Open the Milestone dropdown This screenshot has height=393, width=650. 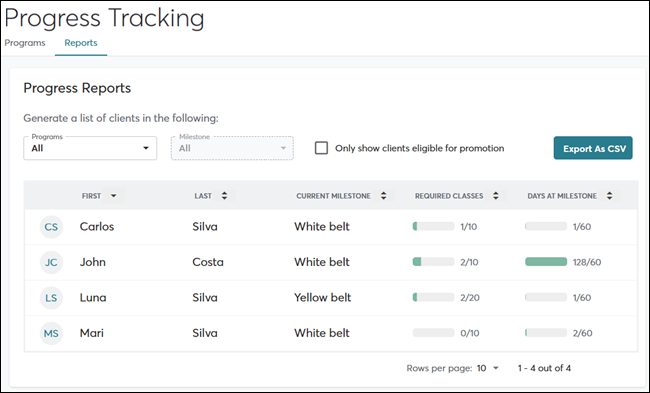pyautogui.click(x=232, y=148)
